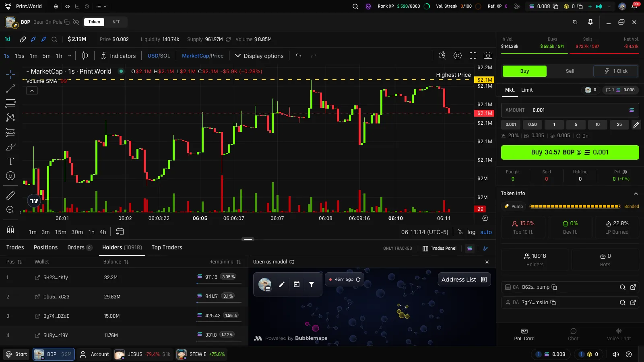This screenshot has width=644, height=362.
Task: Refresh the supply value
Action: point(228,39)
